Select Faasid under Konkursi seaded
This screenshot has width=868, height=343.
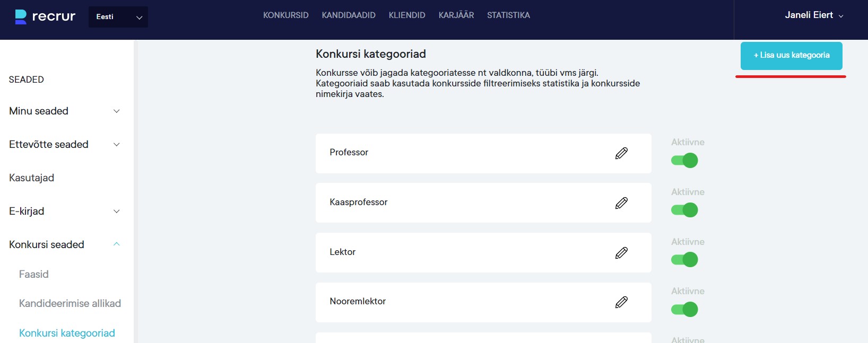pyautogui.click(x=34, y=275)
